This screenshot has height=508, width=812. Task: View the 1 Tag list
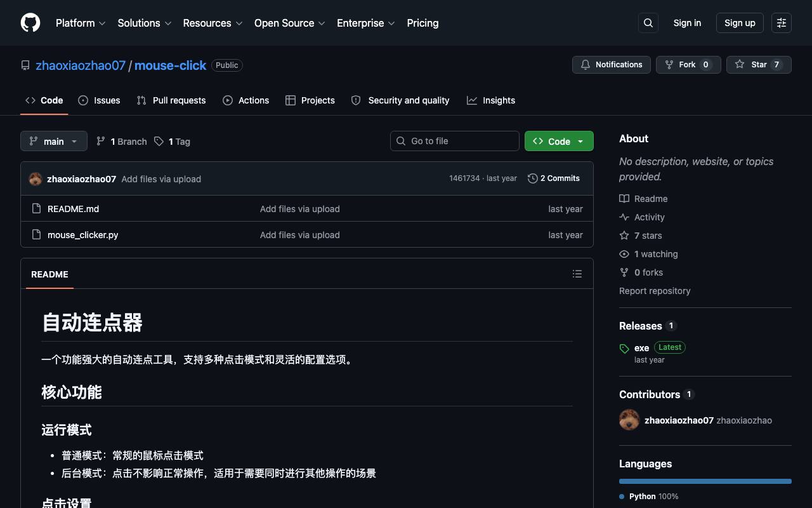(172, 142)
